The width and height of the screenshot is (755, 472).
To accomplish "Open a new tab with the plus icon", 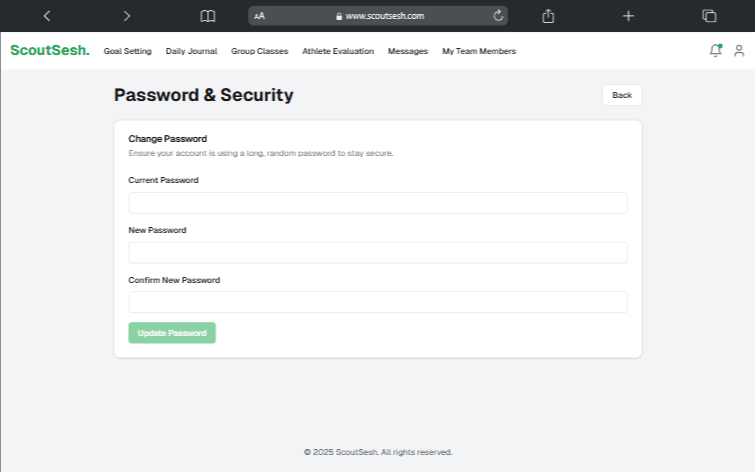I will click(628, 16).
